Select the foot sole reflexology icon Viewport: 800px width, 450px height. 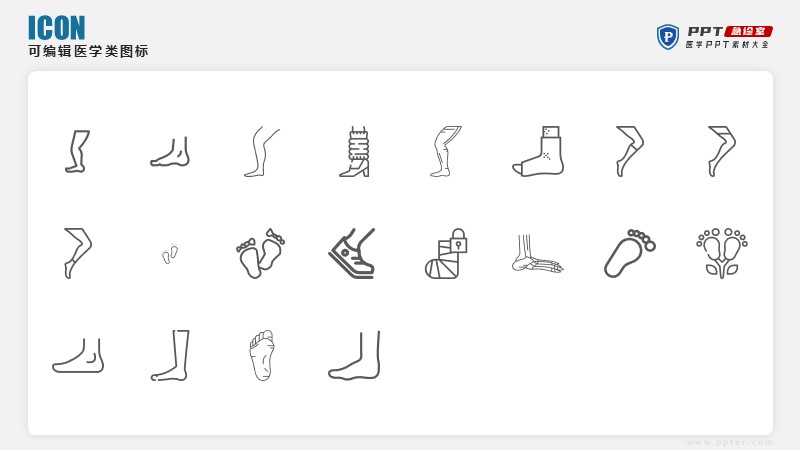tap(262, 355)
